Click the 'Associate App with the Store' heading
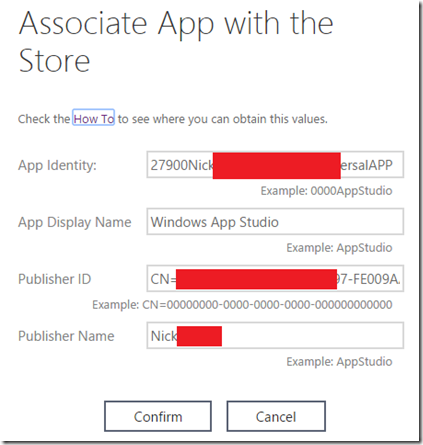This screenshot has height=445, width=423. (176, 42)
